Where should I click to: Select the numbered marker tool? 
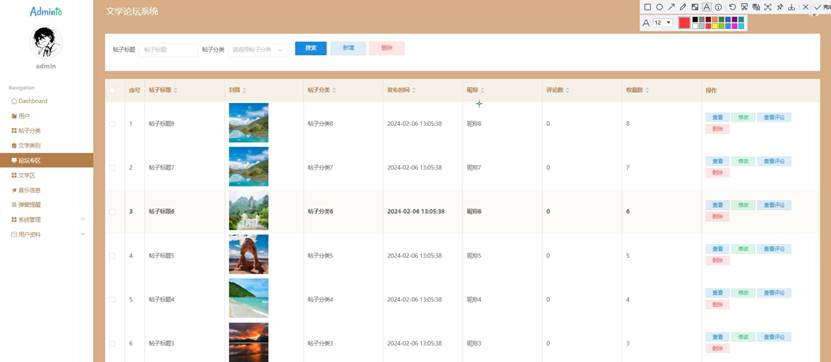[x=718, y=7]
